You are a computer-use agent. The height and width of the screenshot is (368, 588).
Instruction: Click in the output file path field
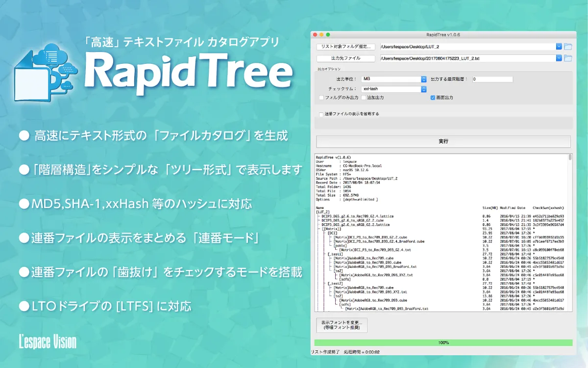[467, 58]
